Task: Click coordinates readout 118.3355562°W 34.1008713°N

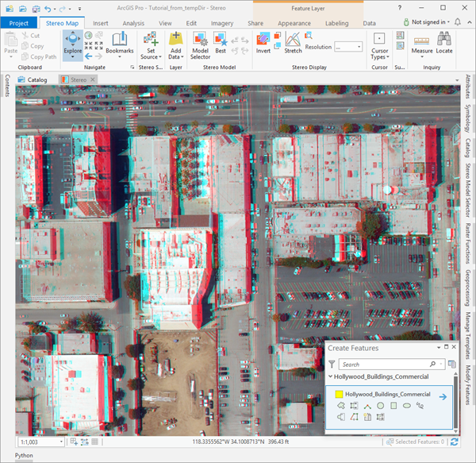Action: [228, 442]
